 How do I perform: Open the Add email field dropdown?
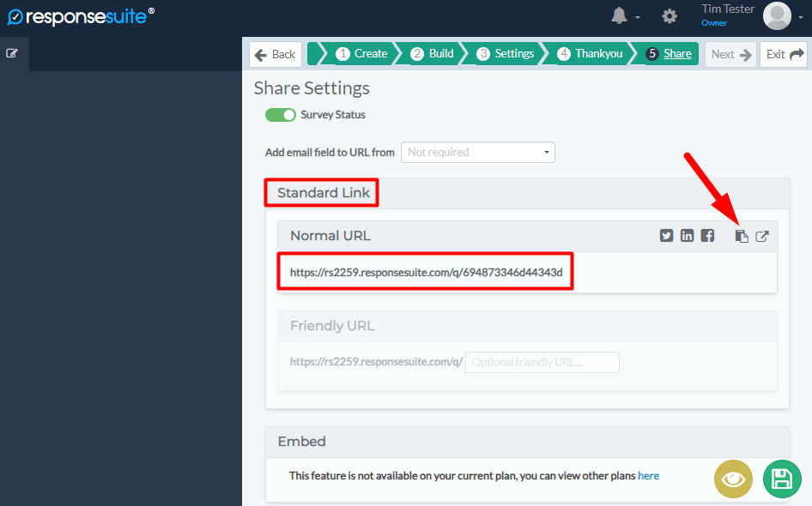(478, 152)
